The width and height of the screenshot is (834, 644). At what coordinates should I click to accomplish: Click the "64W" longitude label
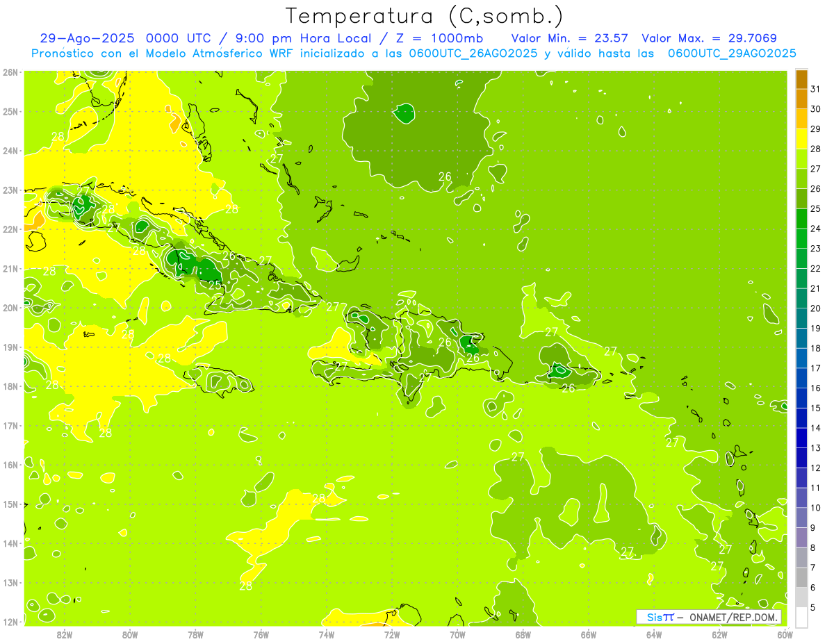coord(654,634)
